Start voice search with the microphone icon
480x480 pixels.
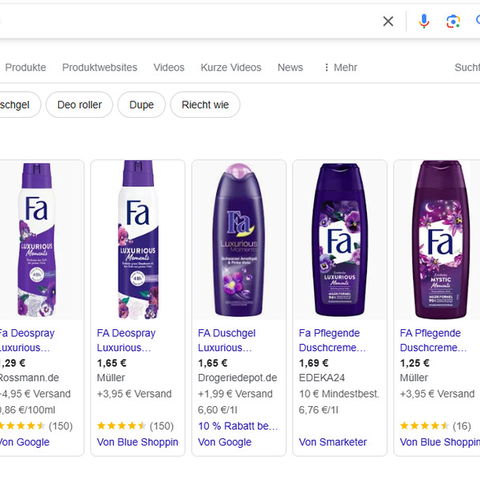click(424, 21)
